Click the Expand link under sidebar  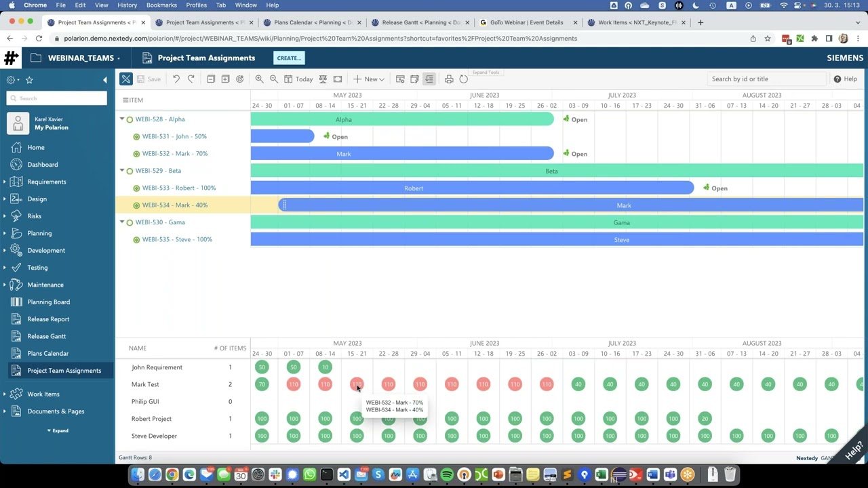tap(58, 430)
